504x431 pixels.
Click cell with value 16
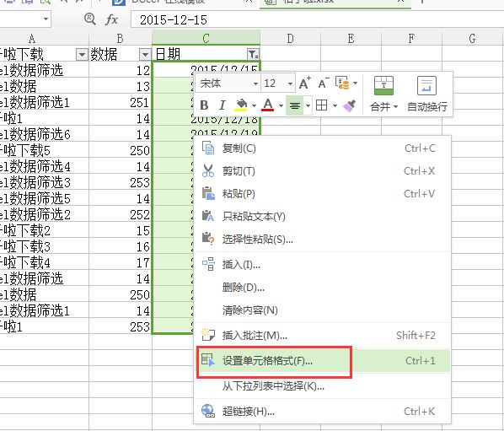tap(121, 246)
